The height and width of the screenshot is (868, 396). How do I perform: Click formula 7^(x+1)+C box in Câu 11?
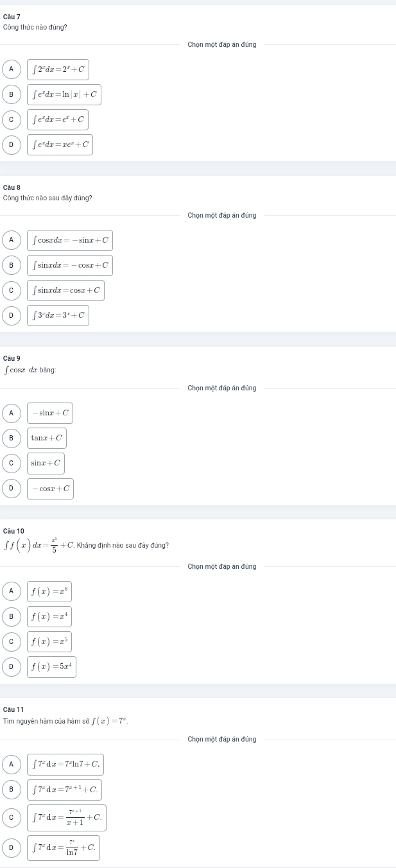coord(64,789)
